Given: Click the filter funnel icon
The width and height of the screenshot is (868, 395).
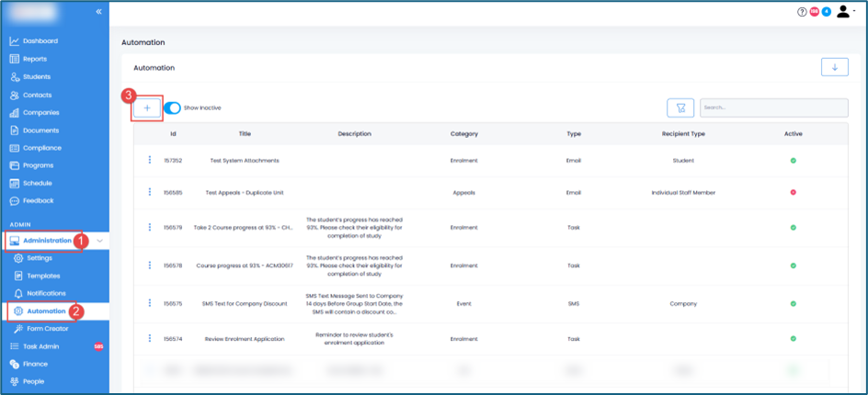Looking at the screenshot, I should (x=680, y=107).
